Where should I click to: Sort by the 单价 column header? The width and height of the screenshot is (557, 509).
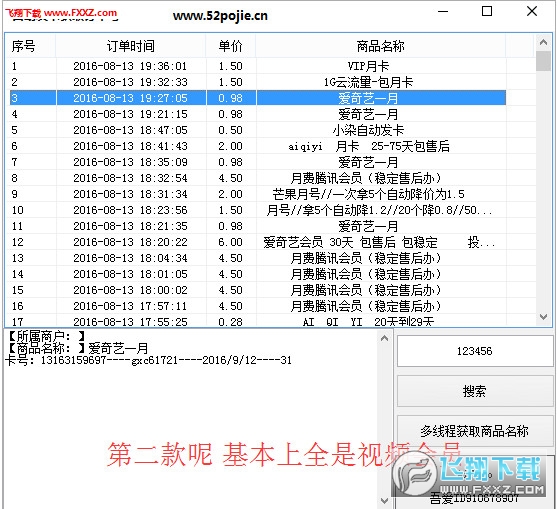tap(231, 46)
